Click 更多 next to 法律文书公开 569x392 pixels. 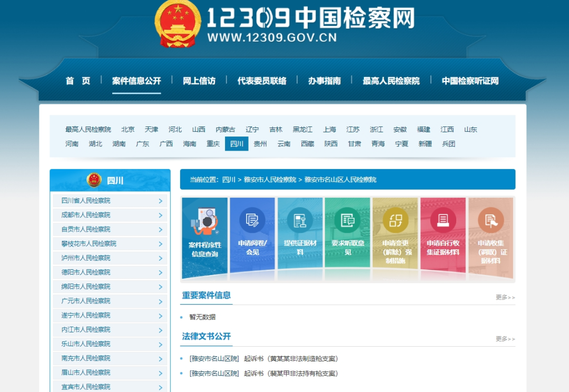tap(505, 339)
